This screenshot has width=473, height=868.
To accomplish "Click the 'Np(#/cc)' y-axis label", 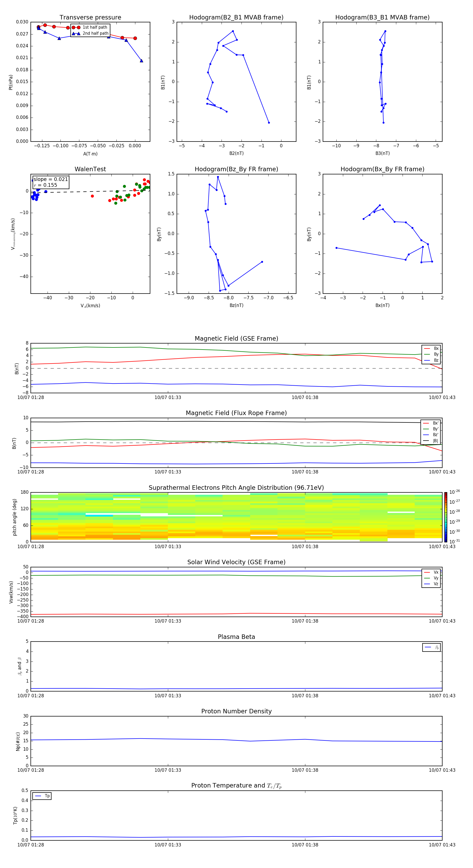I will coord(18,741).
